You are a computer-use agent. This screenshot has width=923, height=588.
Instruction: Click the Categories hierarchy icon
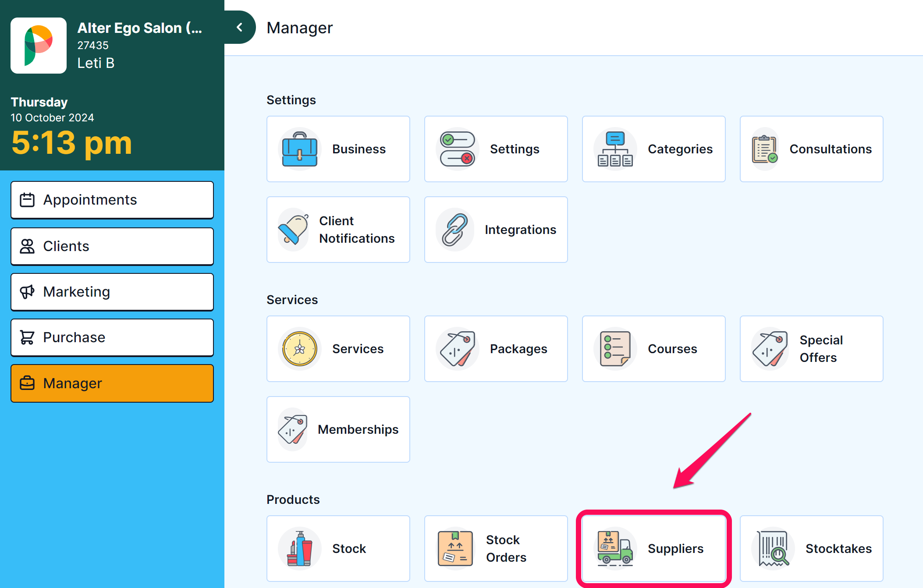[615, 149]
